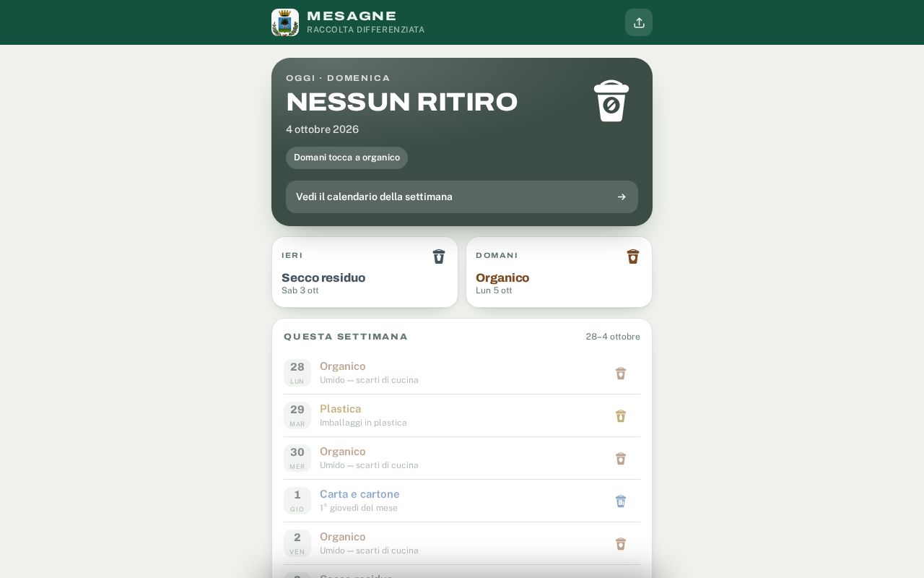
Task: Click the bin icon on Ieri card
Action: click(x=439, y=256)
